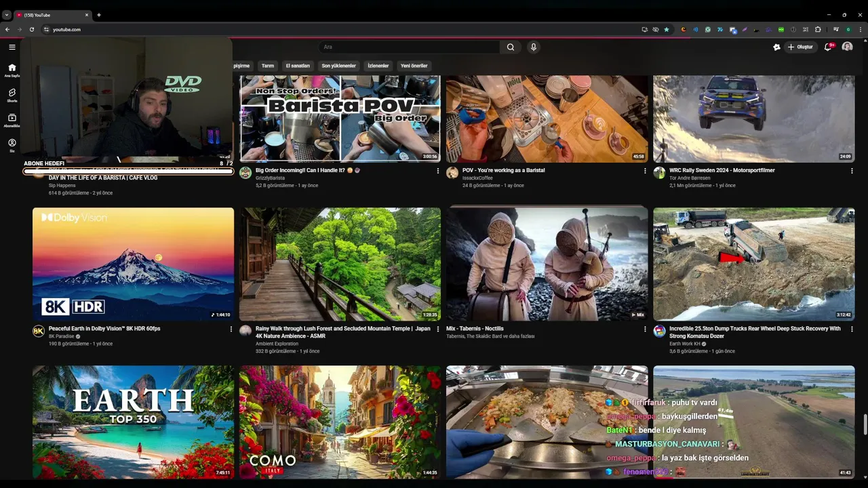Select the Yeni öneriler filter chip
This screenshot has width=868, height=488.
click(414, 66)
